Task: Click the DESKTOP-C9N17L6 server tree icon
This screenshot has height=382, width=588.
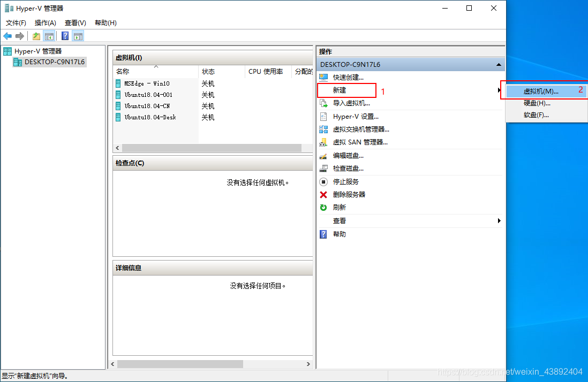Action: 18,62
